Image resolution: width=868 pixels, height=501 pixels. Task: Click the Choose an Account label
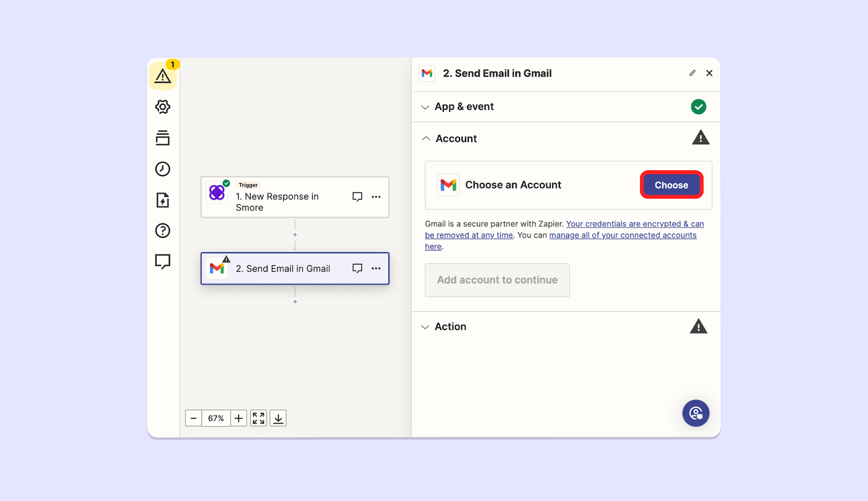coord(513,185)
